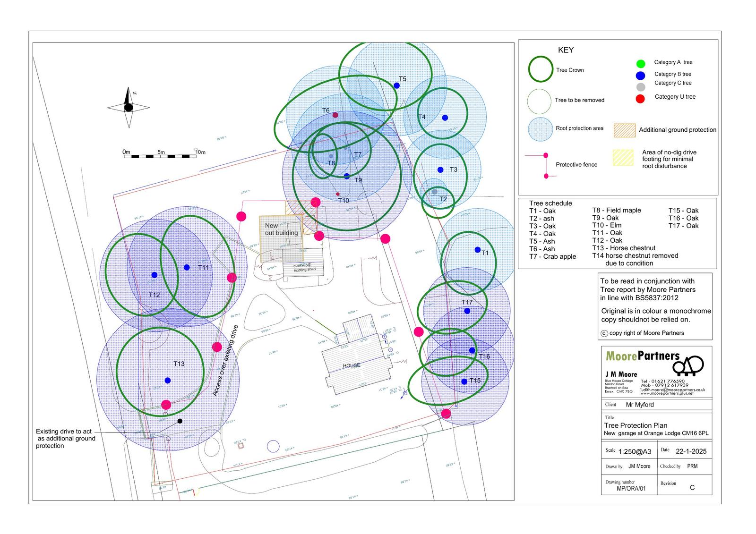Pick the blue Category B tree dot
This screenshot has height=534, width=756.
point(640,76)
